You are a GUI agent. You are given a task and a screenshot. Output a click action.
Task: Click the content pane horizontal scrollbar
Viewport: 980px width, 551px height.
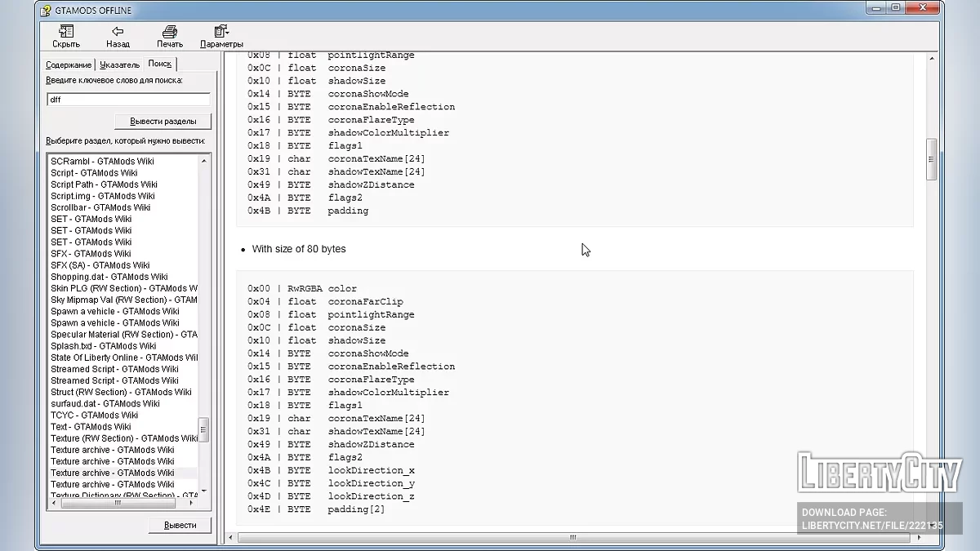tap(572, 537)
